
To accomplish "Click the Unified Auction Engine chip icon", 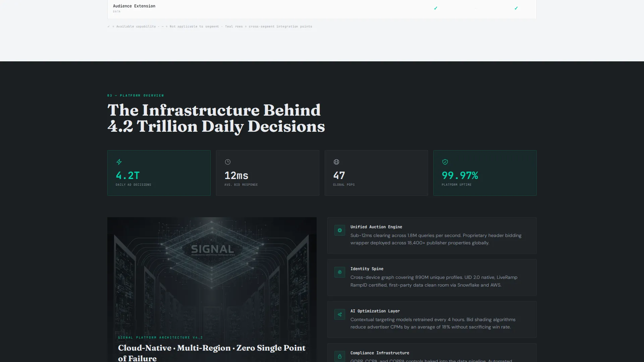I will point(340,230).
